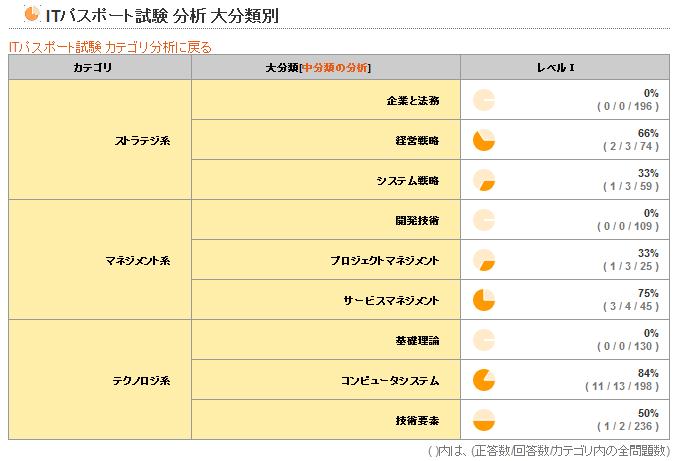Click the システム戦略 33% pie chart

pos(484,180)
